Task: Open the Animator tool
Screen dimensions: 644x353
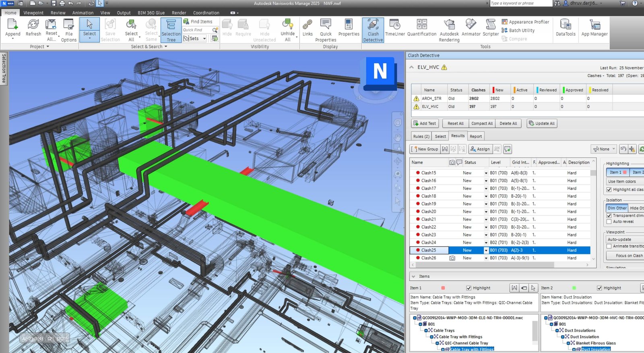Action: tap(471, 28)
